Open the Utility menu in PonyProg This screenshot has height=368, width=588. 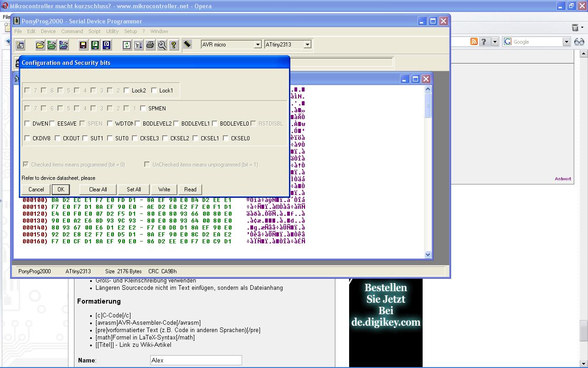(113, 31)
